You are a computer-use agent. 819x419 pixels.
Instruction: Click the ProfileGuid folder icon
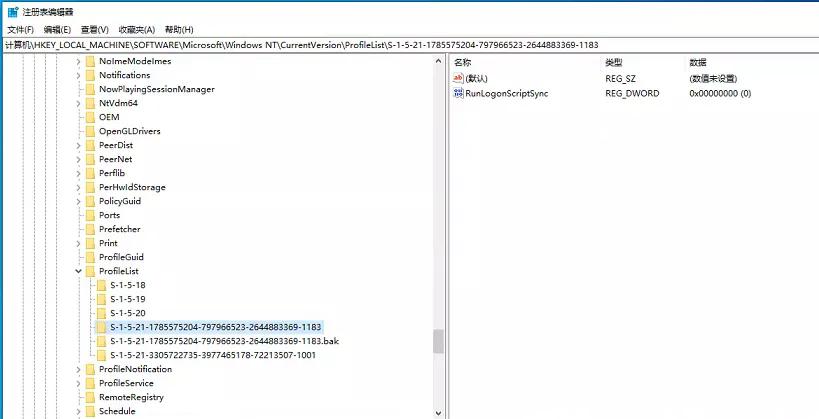(90, 257)
